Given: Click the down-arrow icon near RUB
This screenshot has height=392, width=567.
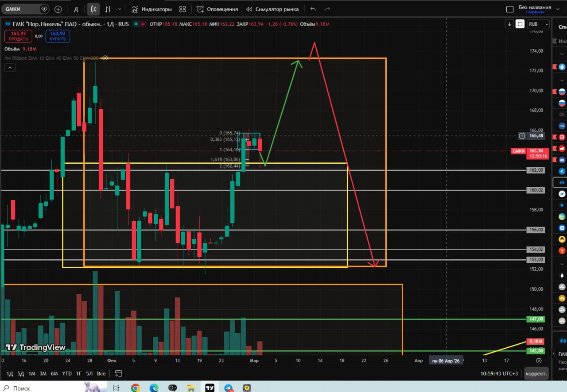Looking at the screenshot, I should 510,24.
